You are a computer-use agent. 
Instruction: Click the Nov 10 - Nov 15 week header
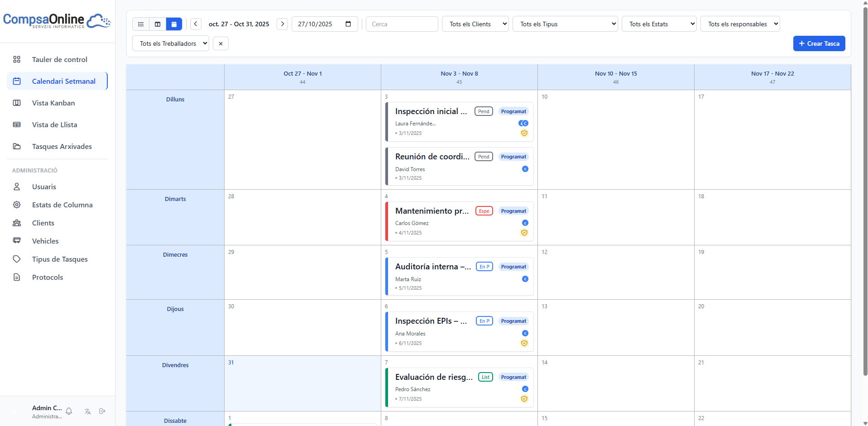click(616, 77)
